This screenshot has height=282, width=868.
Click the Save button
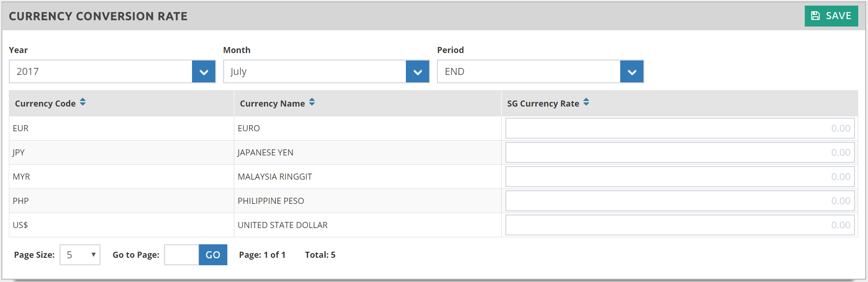(x=831, y=16)
